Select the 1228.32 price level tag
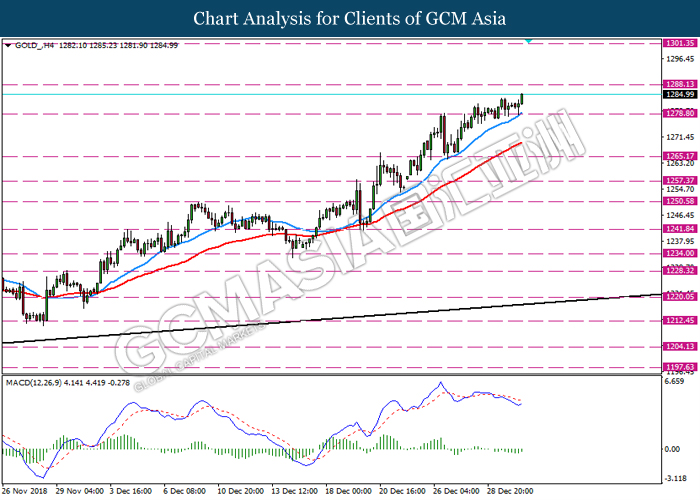700x500 pixels. pyautogui.click(x=680, y=271)
